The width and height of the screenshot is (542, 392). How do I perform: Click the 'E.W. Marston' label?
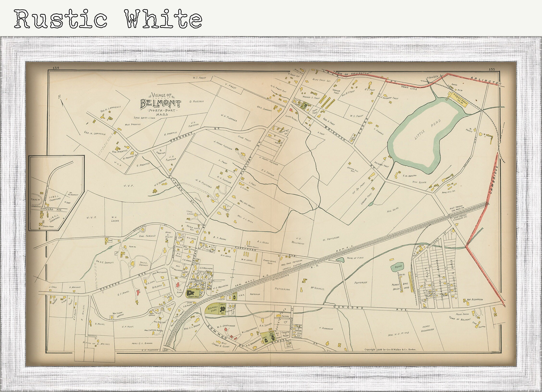[410, 176]
